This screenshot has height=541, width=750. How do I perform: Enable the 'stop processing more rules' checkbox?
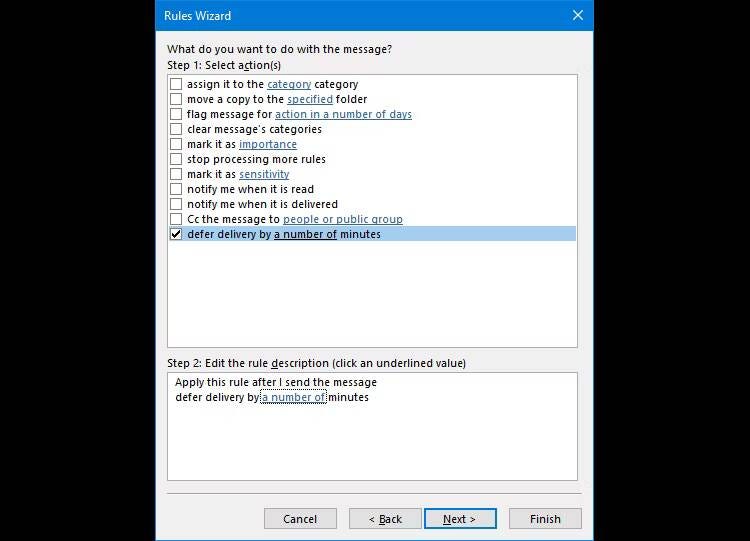pos(176,159)
